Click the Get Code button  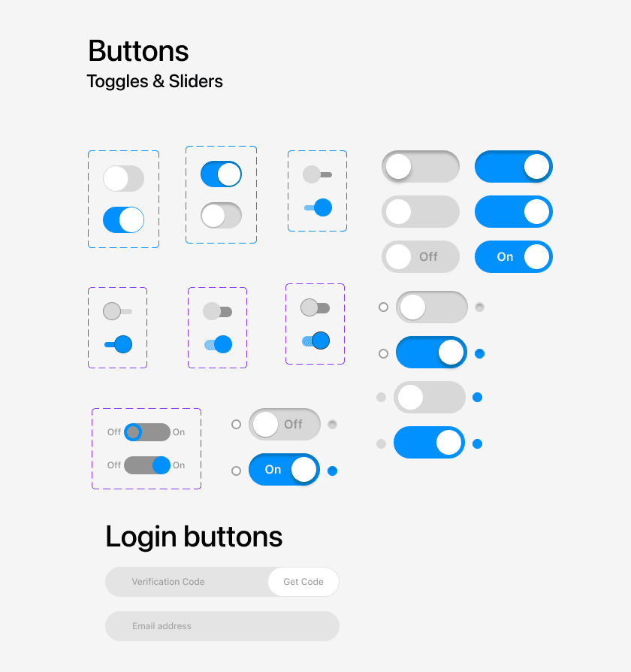303,582
